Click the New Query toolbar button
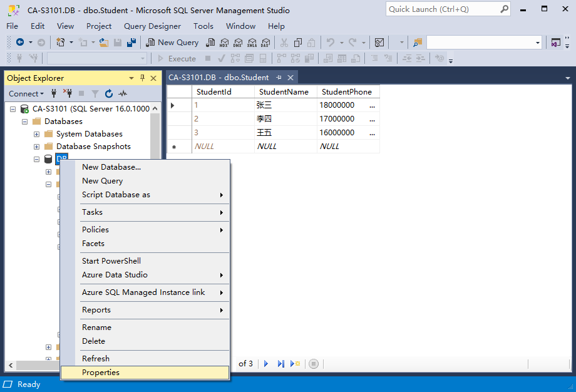Screen dimensions: 576x392 click(172, 43)
